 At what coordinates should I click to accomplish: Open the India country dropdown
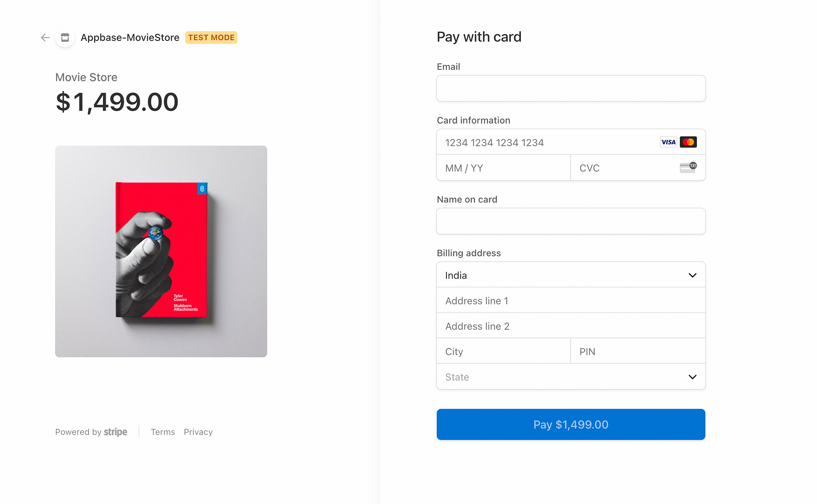[571, 275]
